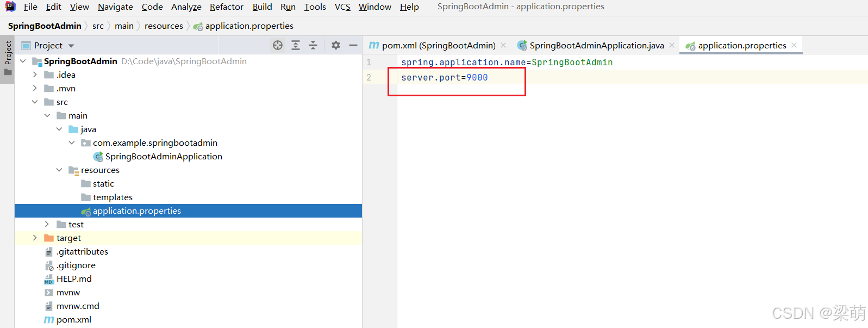Click the Maven icon on pom.xml tab
This screenshot has width=868, height=328.
click(x=374, y=45)
